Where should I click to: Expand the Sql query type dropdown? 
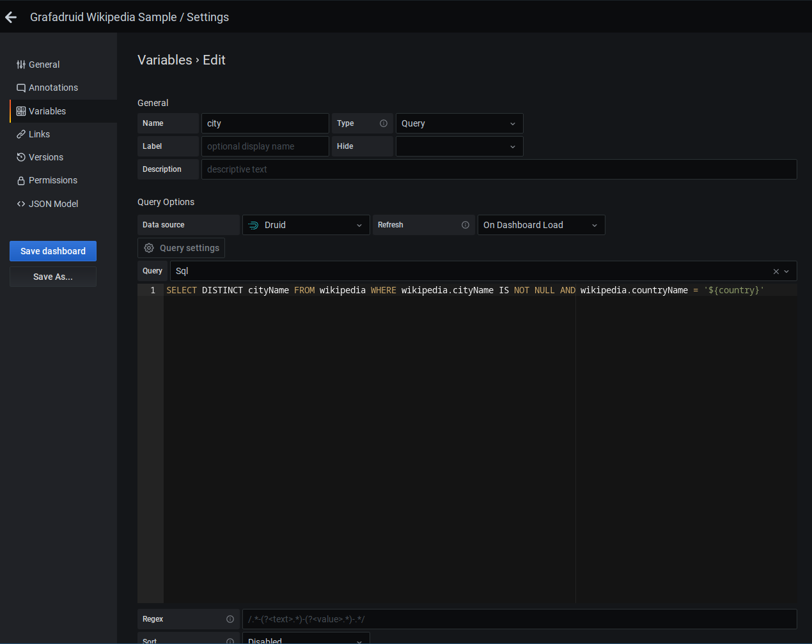[786, 272]
